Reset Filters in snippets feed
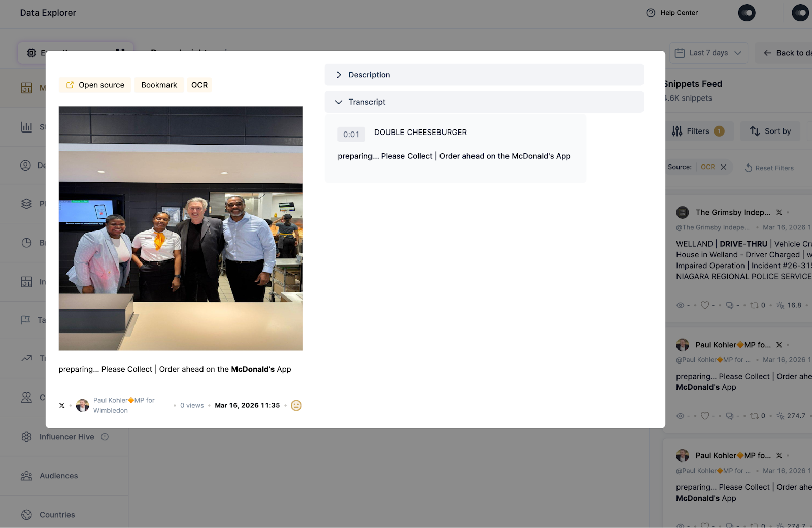The height and width of the screenshot is (528, 812). 769,168
